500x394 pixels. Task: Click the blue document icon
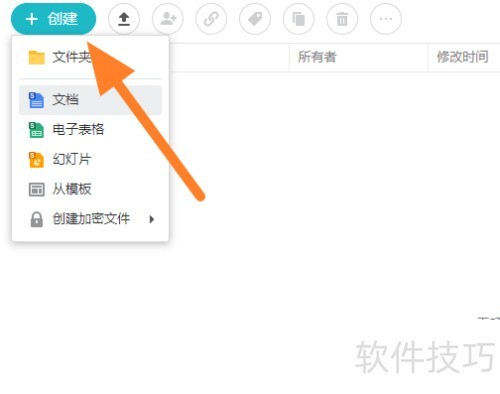point(36,100)
